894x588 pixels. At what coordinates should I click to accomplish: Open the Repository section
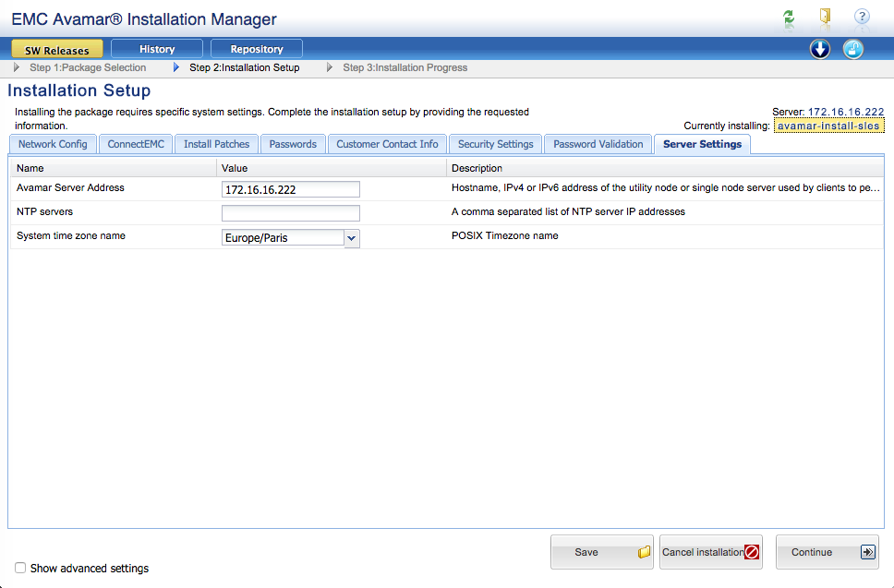257,49
